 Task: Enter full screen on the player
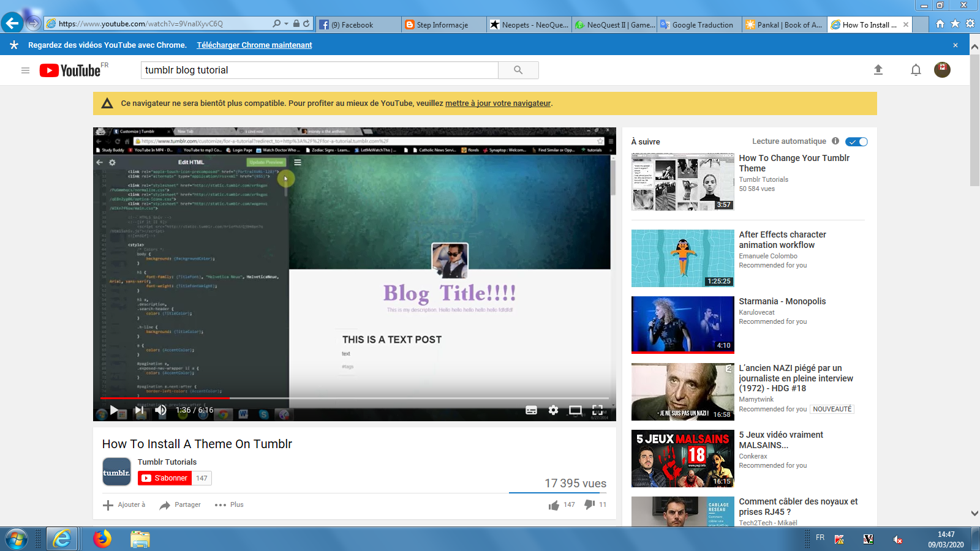[598, 410]
